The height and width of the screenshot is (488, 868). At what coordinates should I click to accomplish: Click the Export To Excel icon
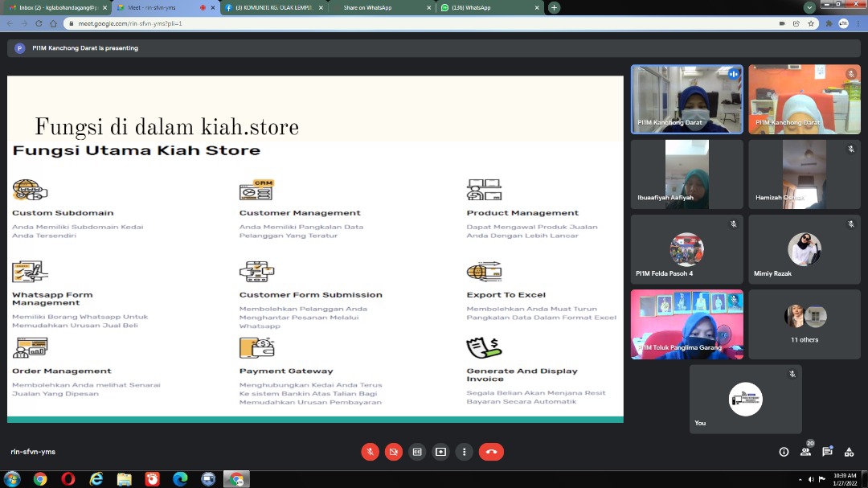pyautogui.click(x=484, y=272)
